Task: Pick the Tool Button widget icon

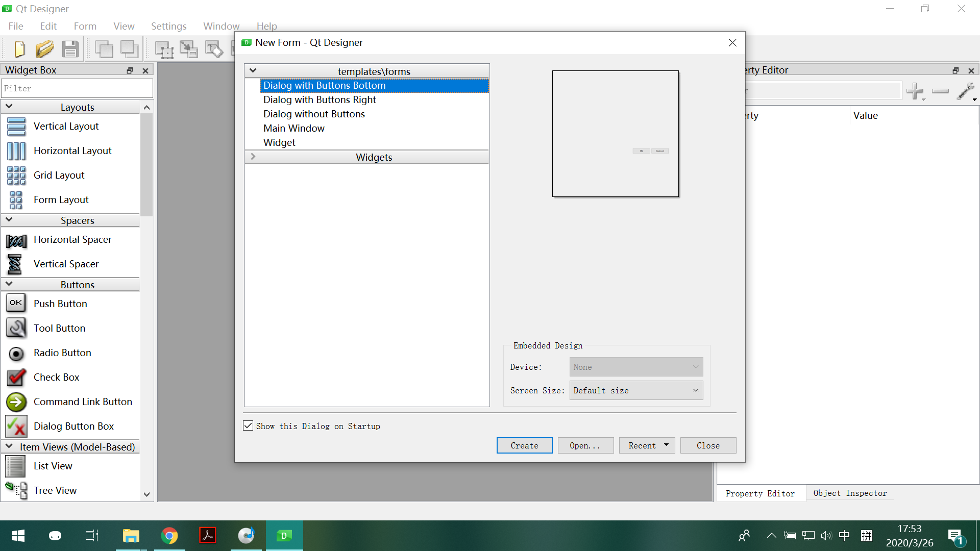Action: point(16,328)
